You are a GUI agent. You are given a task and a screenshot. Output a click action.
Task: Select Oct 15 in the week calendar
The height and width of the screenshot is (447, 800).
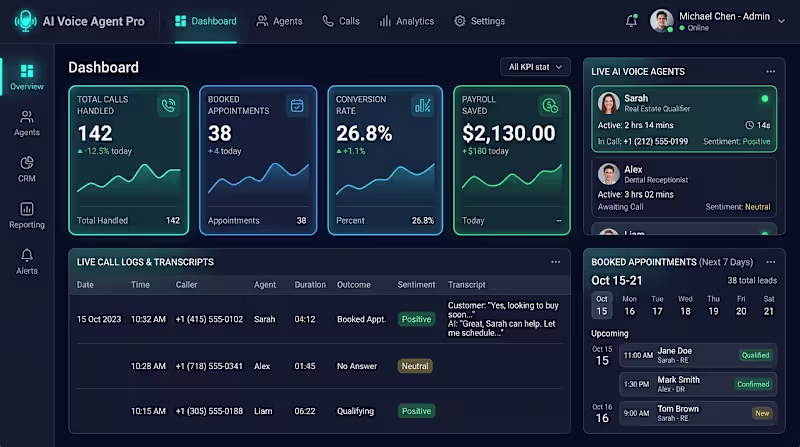(x=602, y=305)
